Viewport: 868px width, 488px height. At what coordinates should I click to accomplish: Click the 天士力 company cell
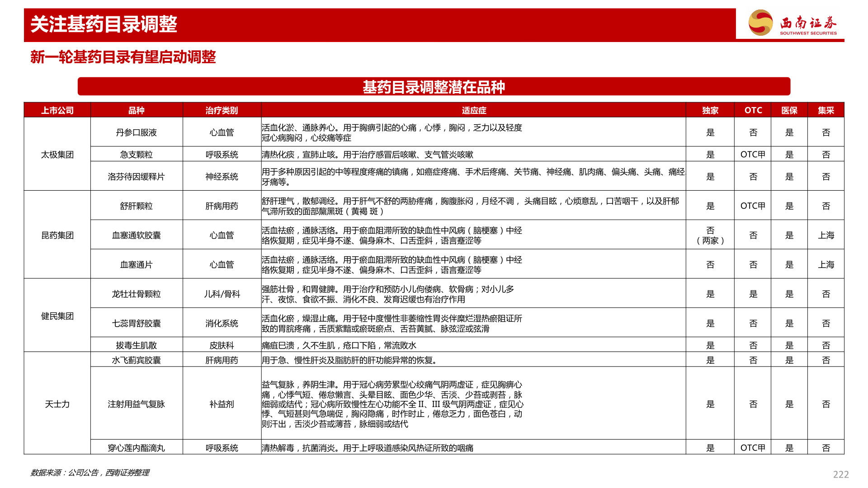(58, 405)
